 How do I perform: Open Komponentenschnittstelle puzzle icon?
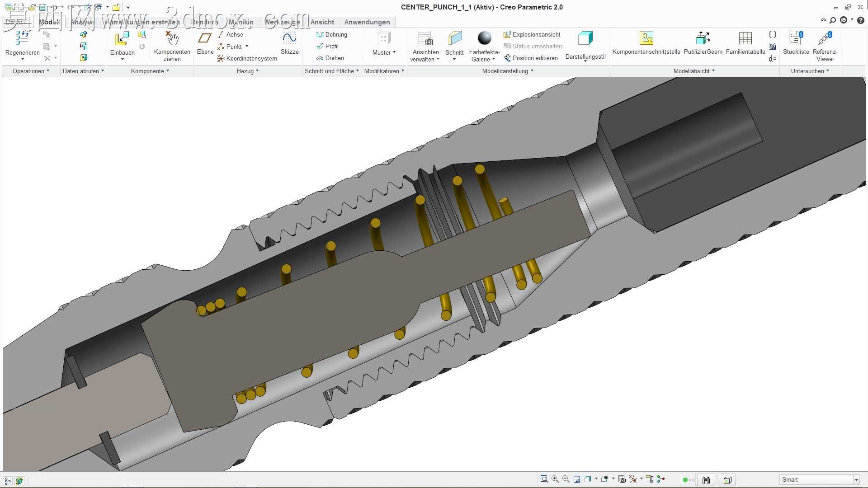pos(646,38)
